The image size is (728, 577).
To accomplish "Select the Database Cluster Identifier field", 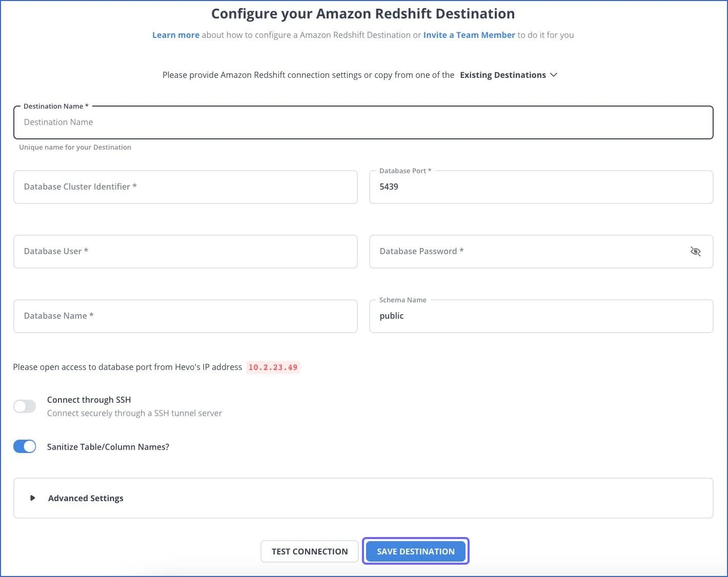I will 185,187.
